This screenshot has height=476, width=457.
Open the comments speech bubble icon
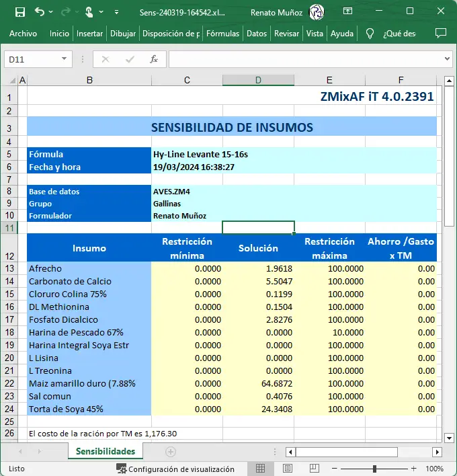(x=441, y=34)
